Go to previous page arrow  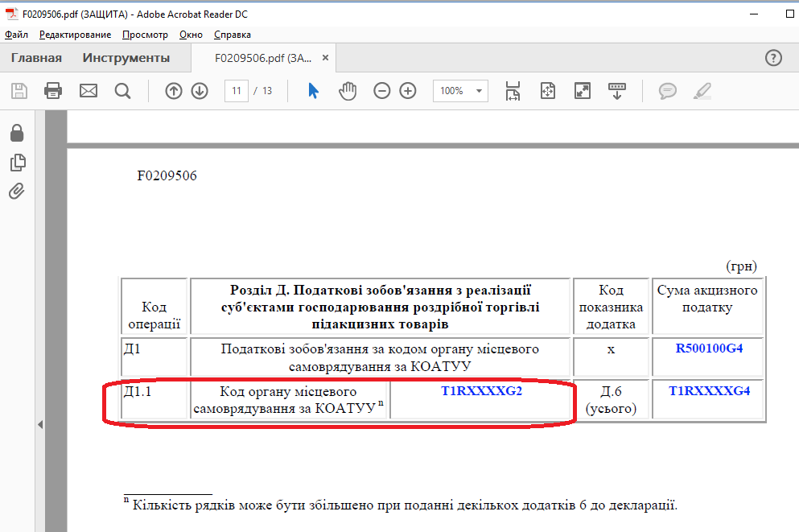[x=173, y=91]
